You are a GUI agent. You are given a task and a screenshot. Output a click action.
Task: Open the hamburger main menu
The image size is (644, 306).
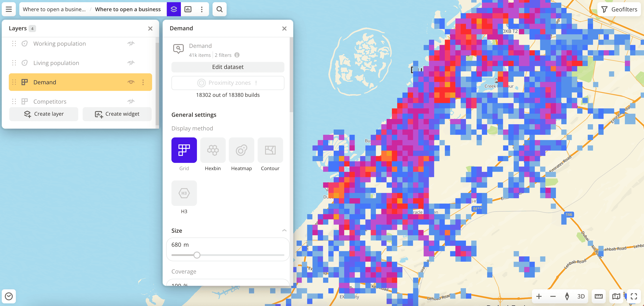(9, 9)
